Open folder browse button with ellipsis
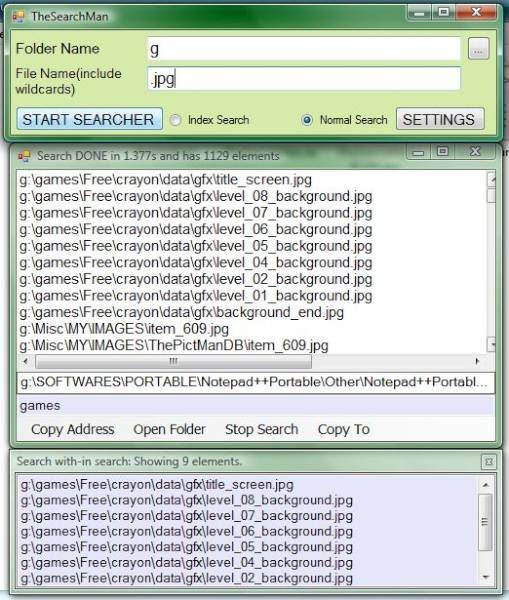Image resolution: width=509 pixels, height=600 pixels. coord(478,49)
